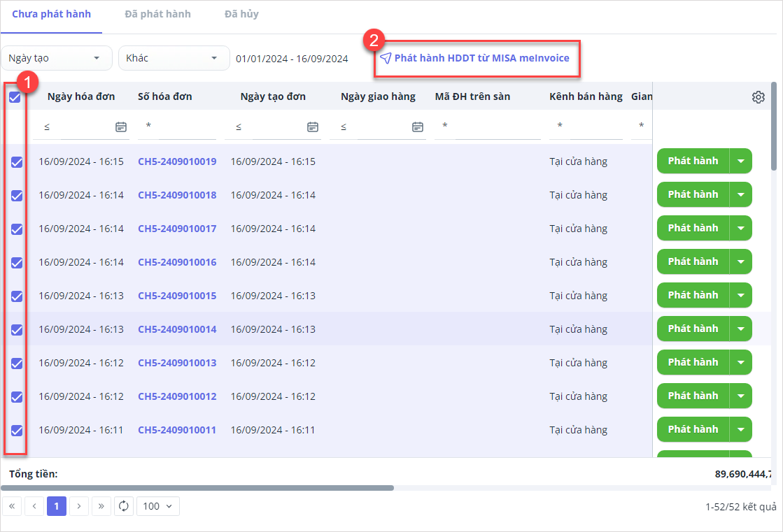Image resolution: width=783 pixels, height=532 pixels.
Task: Switch to the Đã phát hành tab
Action: pyautogui.click(x=157, y=14)
